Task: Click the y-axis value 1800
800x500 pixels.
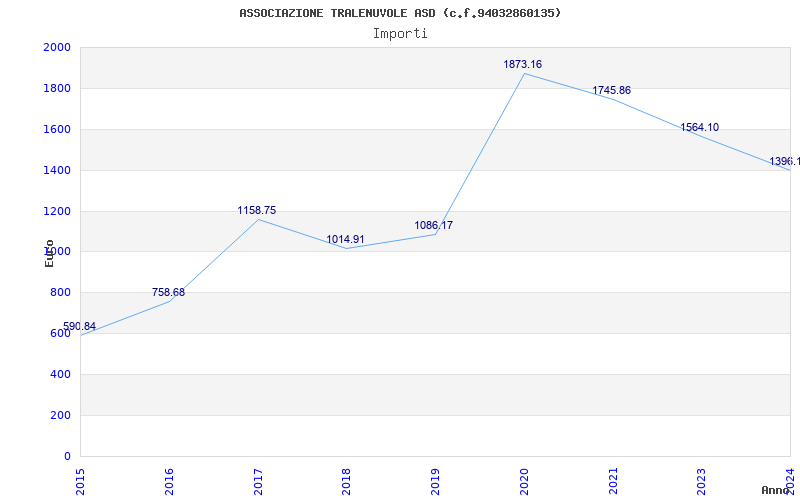Action: click(57, 88)
